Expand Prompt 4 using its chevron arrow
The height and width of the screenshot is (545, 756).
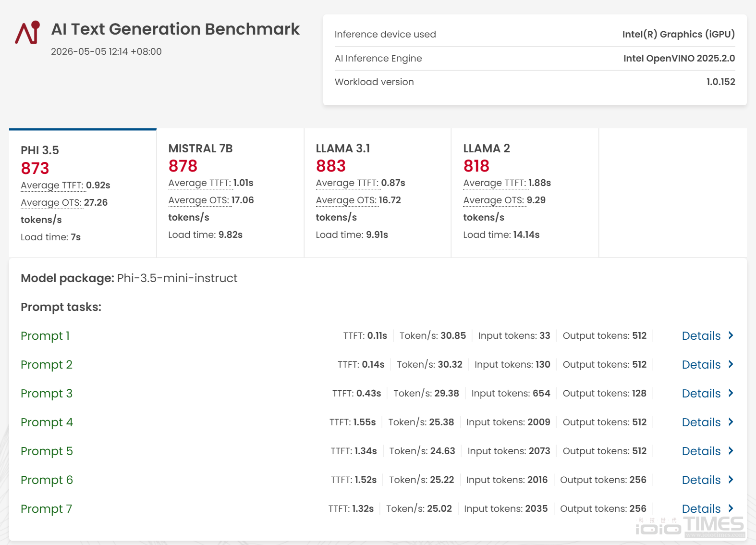(731, 422)
